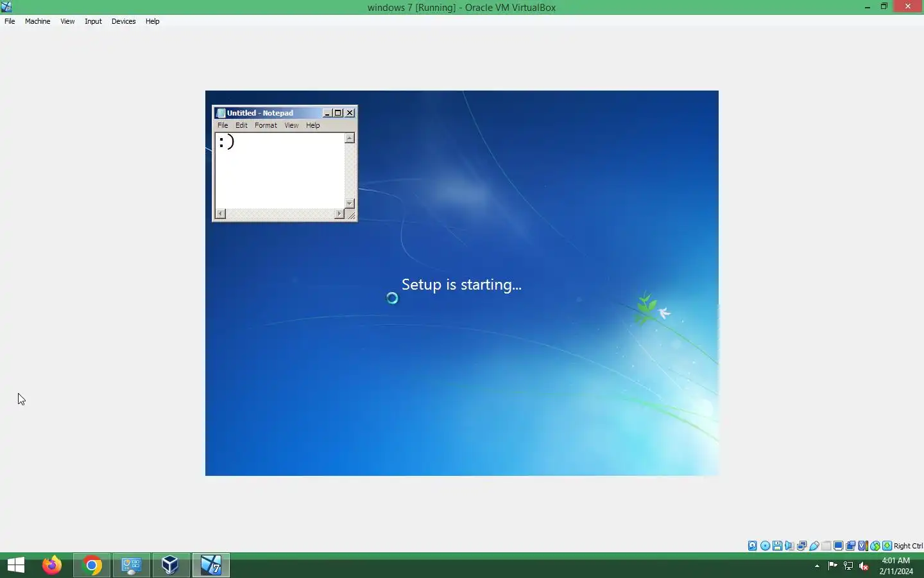Open Notepad's Help menu
The width and height of the screenshot is (924, 578).
point(312,125)
